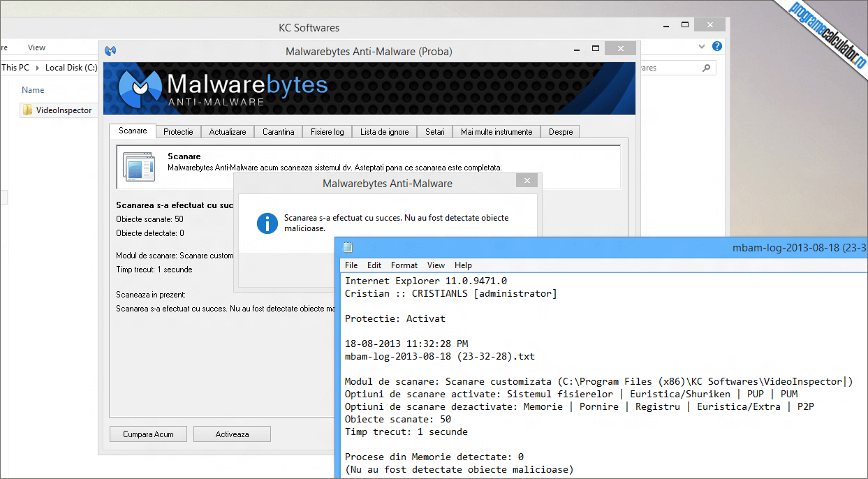868x479 pixels.
Task: Maximize the Malwarebytes main window
Action: (596, 49)
